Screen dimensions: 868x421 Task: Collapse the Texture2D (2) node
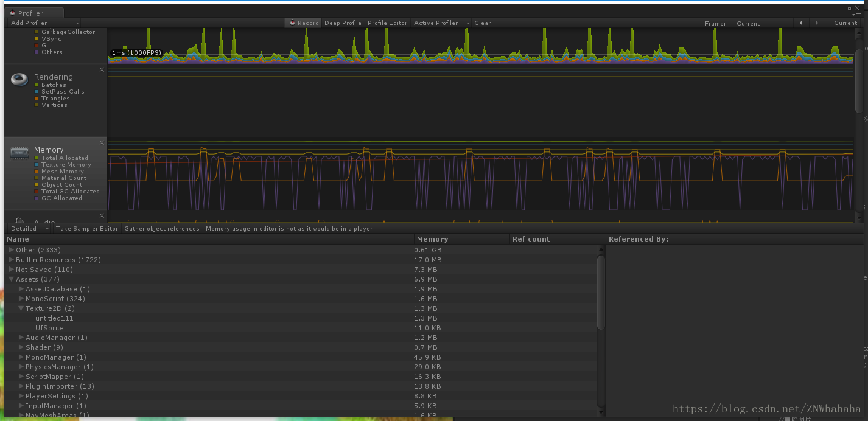(21, 308)
